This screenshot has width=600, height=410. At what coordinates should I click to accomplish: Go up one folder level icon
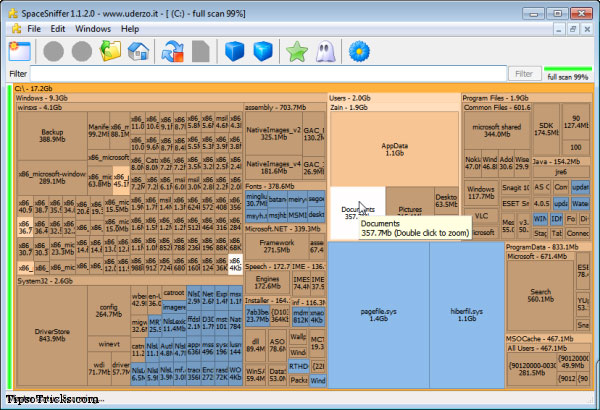pos(110,51)
